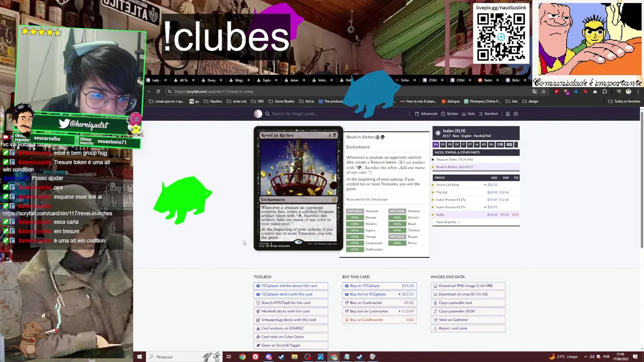The image size is (644, 362).
Task: Click the browser address bar URL
Action: (214, 92)
